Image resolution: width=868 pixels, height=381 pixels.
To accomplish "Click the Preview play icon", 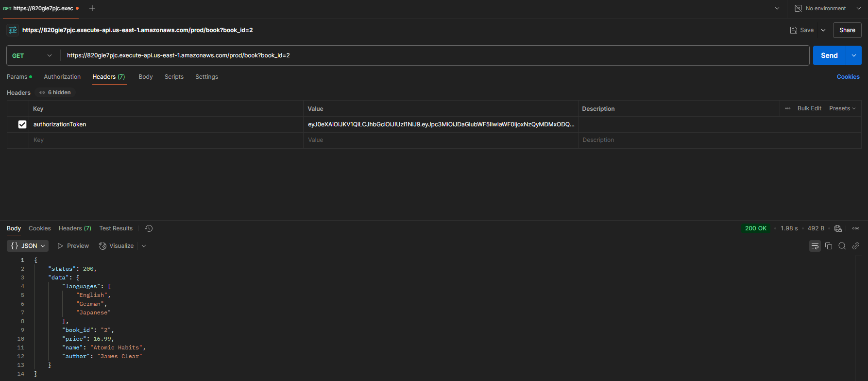I will click(60, 246).
